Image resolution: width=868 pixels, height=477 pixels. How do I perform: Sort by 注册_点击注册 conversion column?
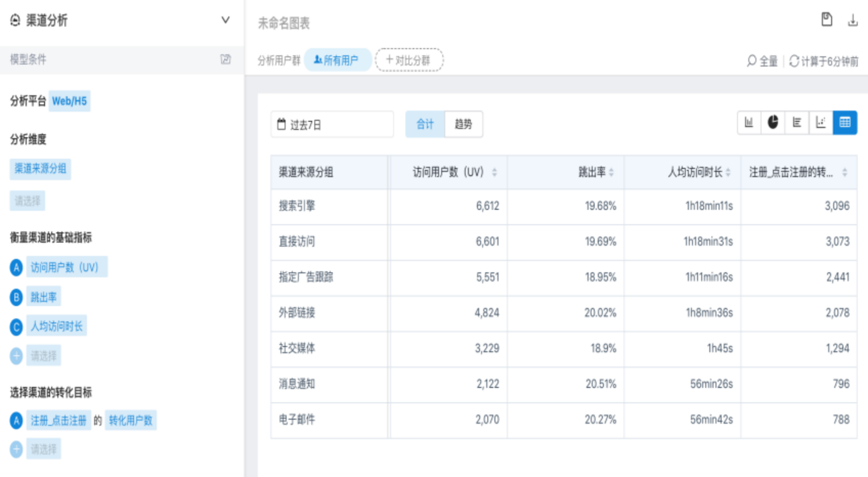(845, 172)
